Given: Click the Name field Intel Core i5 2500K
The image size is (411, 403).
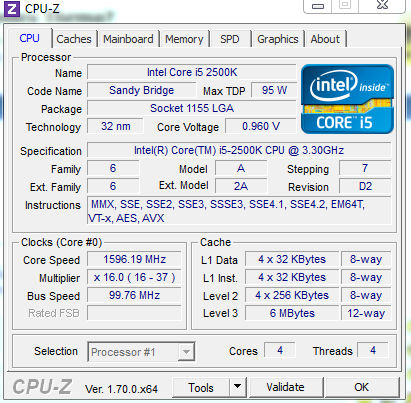Looking at the screenshot, I should point(192,72).
